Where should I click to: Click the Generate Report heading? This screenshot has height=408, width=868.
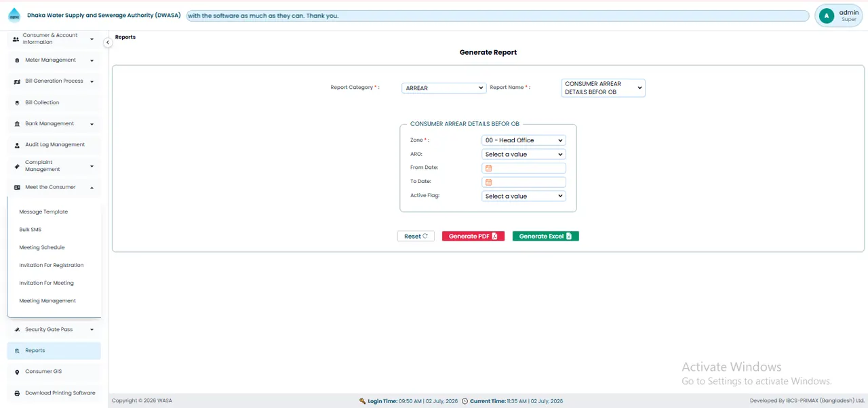(x=488, y=52)
